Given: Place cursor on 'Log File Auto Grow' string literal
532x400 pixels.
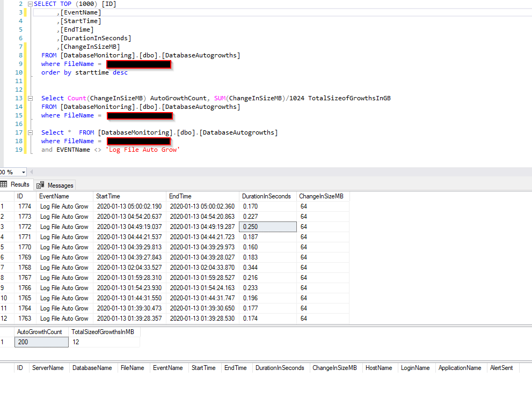Looking at the screenshot, I should tap(143, 150).
